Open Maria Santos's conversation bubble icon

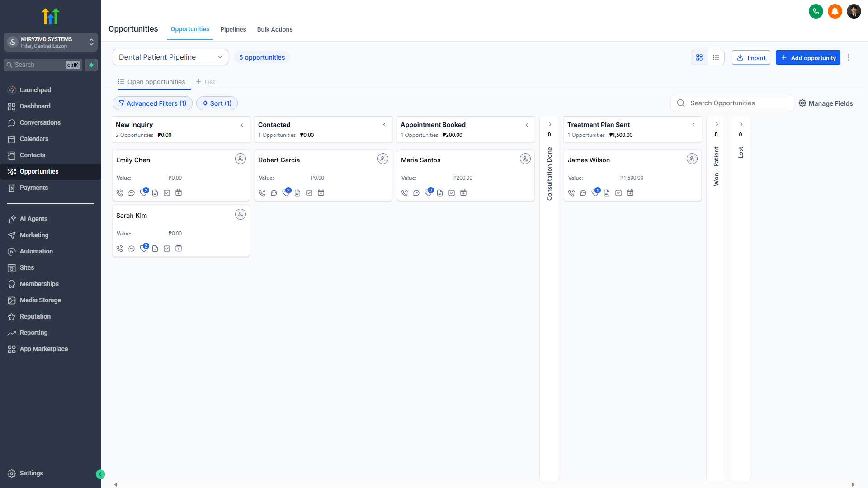click(x=416, y=193)
